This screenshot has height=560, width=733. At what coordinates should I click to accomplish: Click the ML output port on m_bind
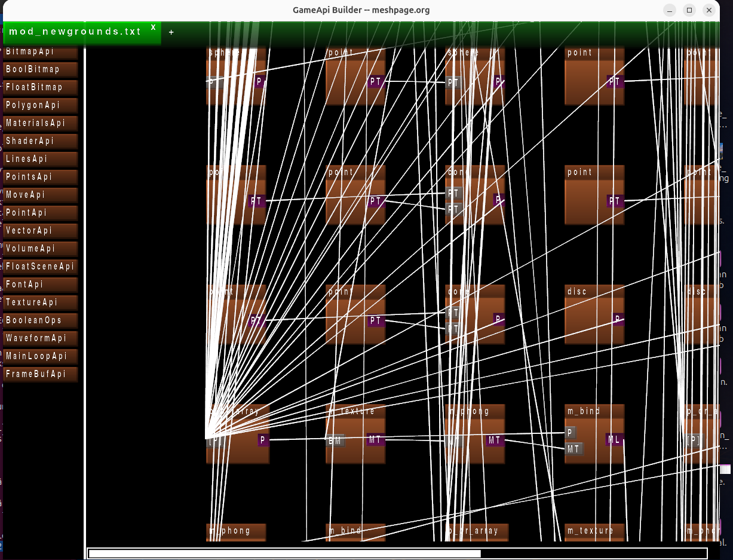[x=615, y=440]
